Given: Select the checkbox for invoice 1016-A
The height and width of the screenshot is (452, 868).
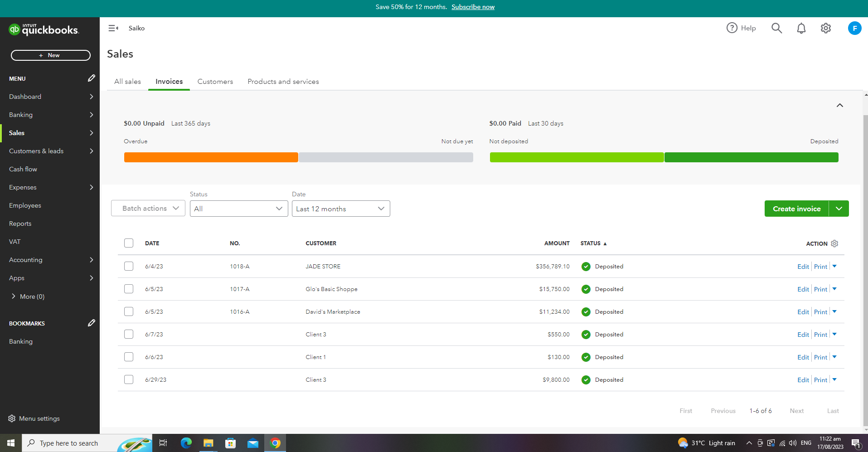Looking at the screenshot, I should (x=129, y=311).
